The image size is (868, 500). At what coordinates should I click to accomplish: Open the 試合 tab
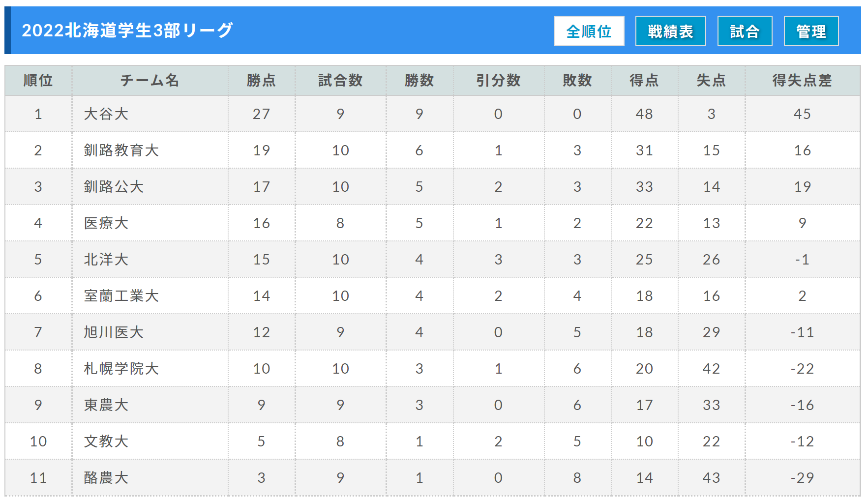(745, 31)
